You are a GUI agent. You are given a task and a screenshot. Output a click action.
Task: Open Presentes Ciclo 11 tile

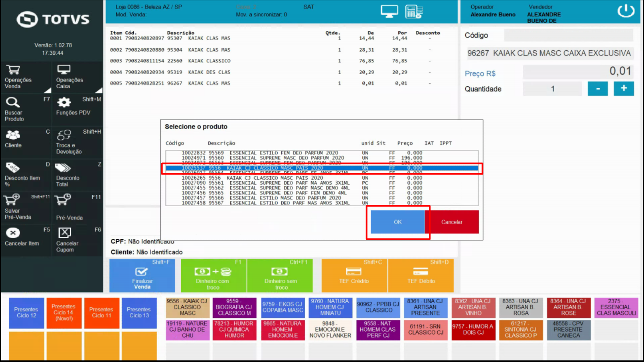coord(101,313)
